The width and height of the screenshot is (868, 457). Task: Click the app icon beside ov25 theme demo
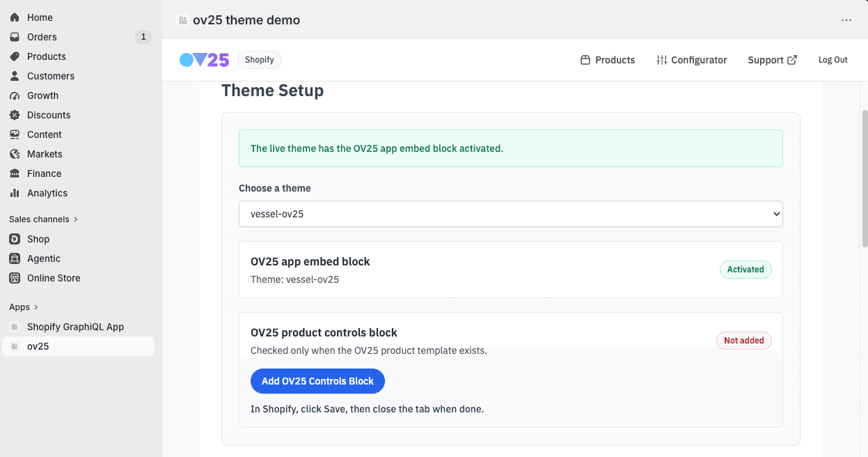click(x=183, y=20)
